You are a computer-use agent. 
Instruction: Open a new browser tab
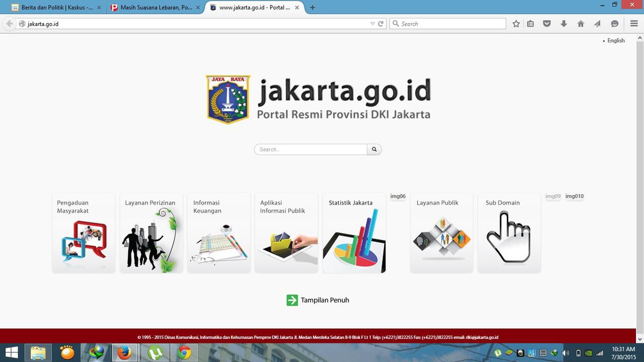pos(312,8)
